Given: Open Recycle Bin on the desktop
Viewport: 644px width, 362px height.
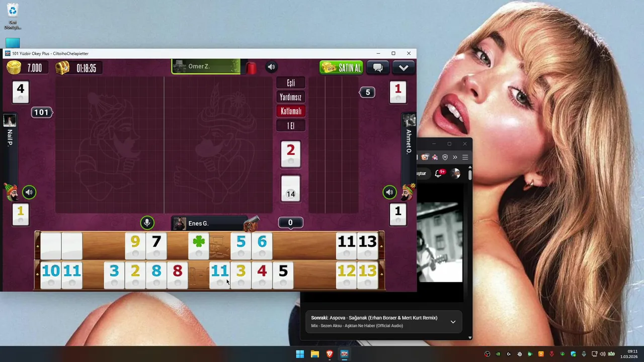Looking at the screenshot, I should (x=13, y=16).
